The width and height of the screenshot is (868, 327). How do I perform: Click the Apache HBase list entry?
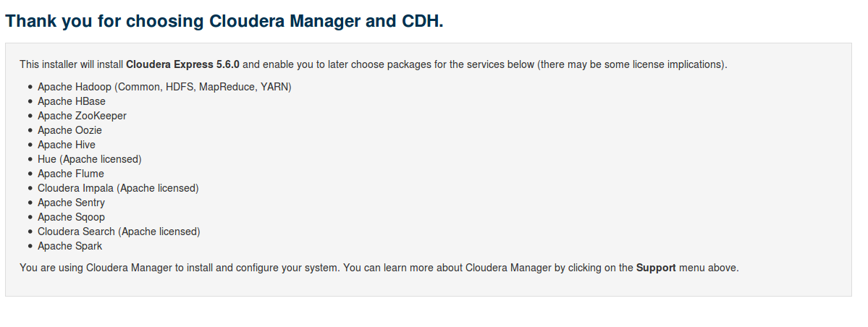tap(72, 101)
